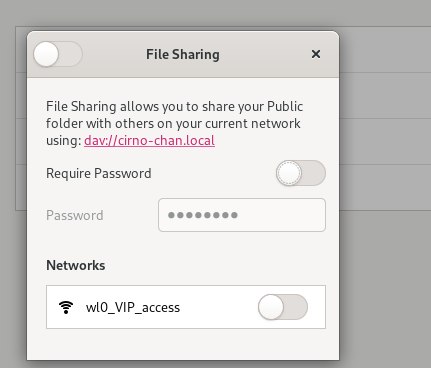431x368 pixels.
Task: Enable the Require Password switch
Action: click(x=301, y=173)
